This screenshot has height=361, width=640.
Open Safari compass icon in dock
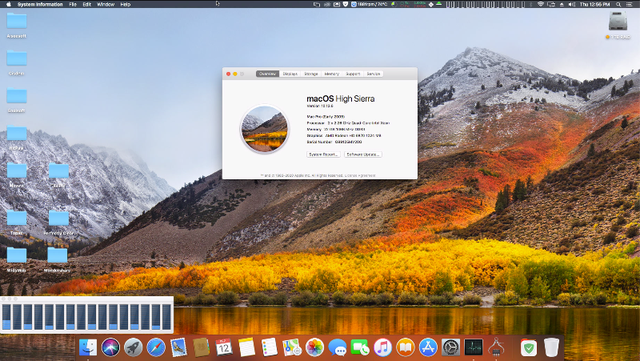click(156, 348)
